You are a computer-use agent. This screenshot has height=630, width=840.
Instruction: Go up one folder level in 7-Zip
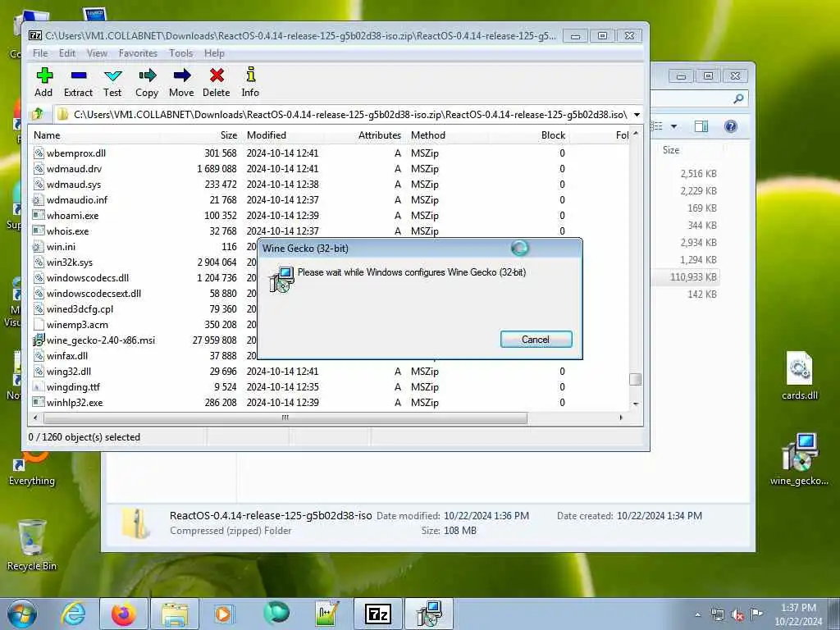coord(38,114)
